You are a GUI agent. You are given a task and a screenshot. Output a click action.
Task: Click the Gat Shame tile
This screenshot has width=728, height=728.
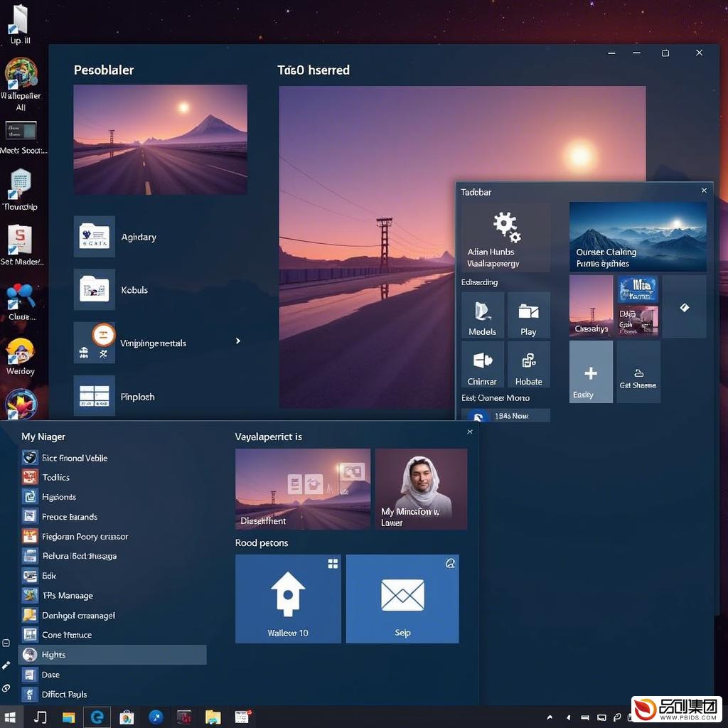tap(638, 372)
